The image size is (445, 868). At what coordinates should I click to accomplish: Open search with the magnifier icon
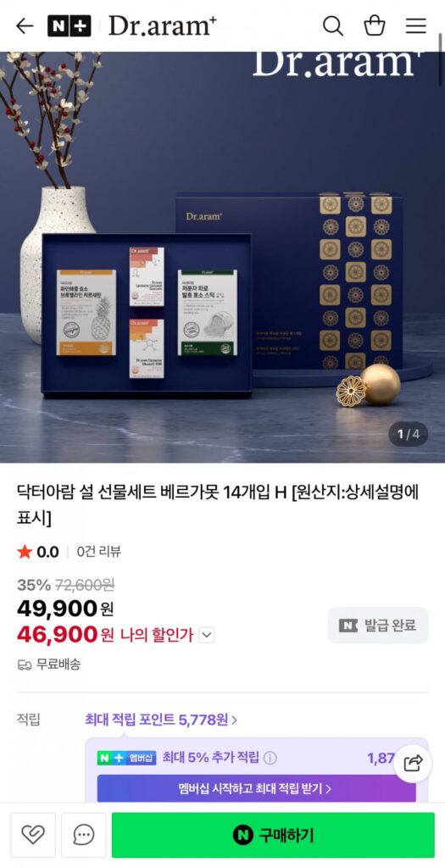[x=332, y=25]
